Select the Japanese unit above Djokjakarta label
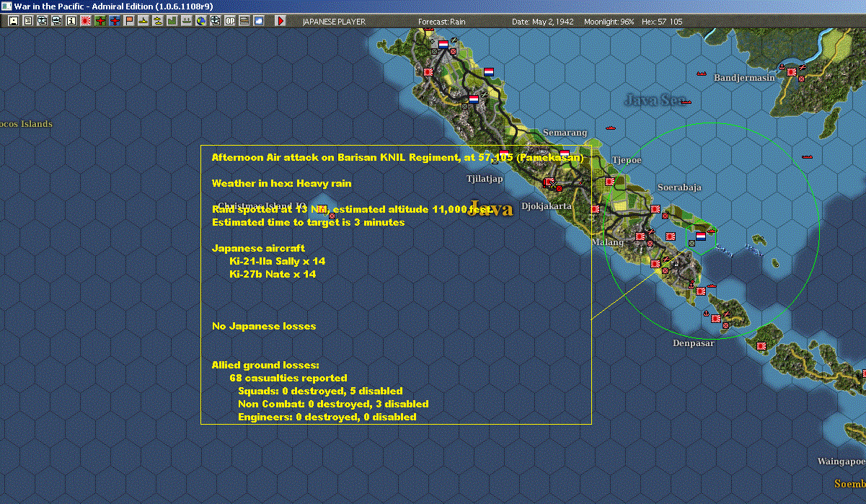 (x=549, y=182)
